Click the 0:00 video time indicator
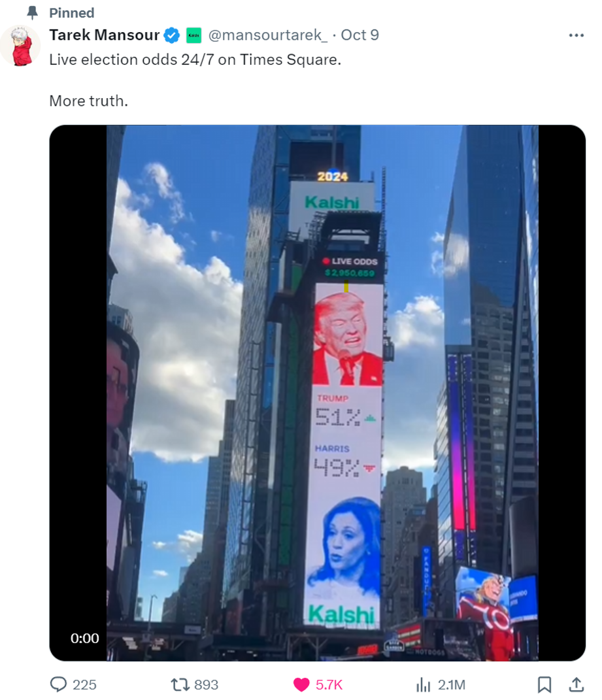The height and width of the screenshot is (700, 602). 84,639
